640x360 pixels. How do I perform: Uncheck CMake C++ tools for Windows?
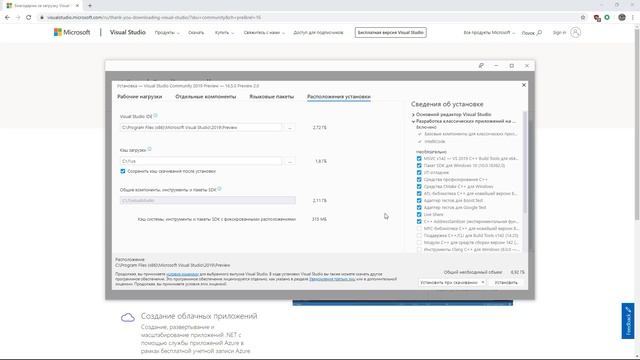click(419, 187)
